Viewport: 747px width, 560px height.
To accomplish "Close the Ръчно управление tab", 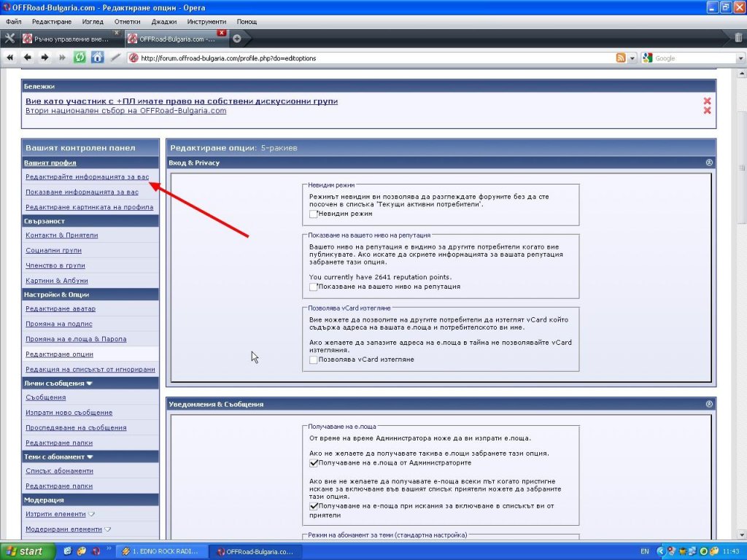I will point(116,33).
